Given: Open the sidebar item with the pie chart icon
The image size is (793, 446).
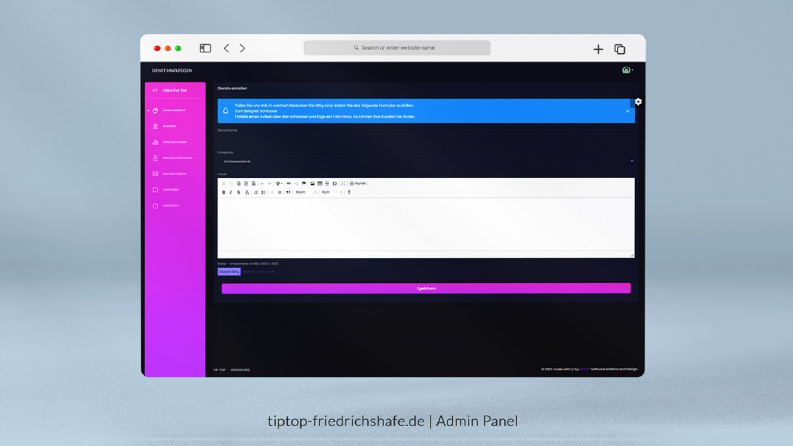Looking at the screenshot, I should [170, 110].
